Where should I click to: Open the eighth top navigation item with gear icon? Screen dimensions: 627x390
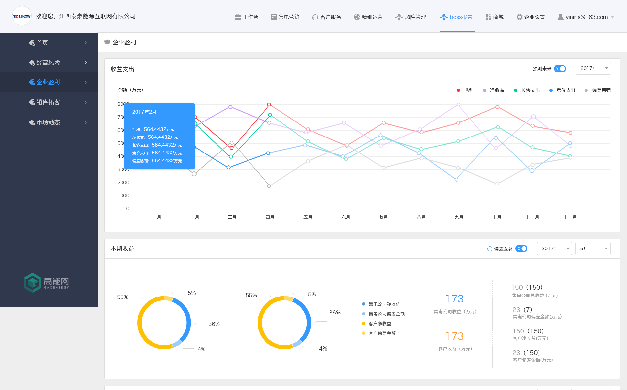(530, 17)
